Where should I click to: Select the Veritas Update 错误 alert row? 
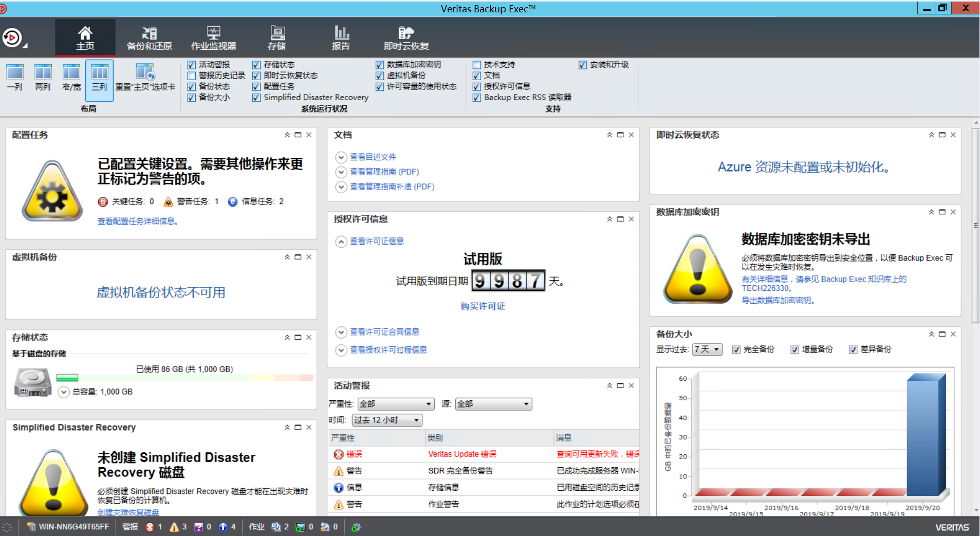pos(484,454)
